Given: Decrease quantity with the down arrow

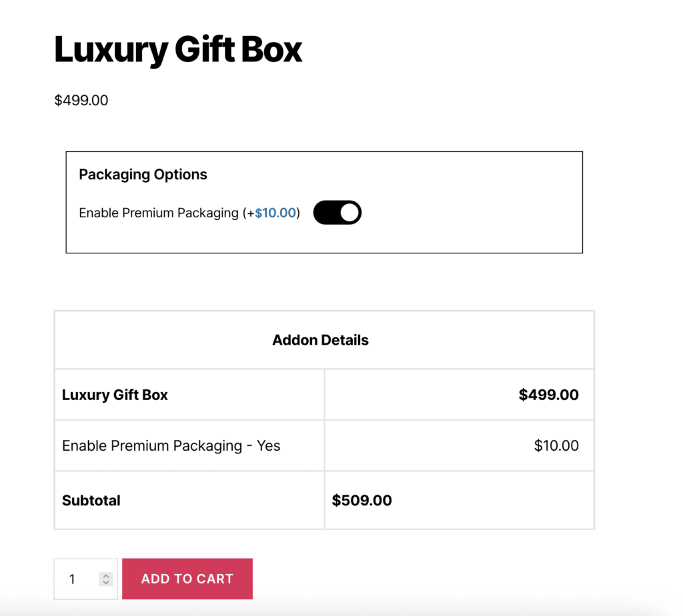Looking at the screenshot, I should [106, 583].
